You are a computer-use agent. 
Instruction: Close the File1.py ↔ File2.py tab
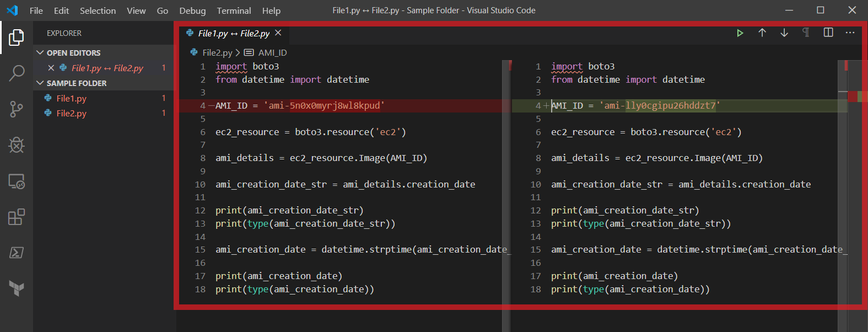[278, 33]
